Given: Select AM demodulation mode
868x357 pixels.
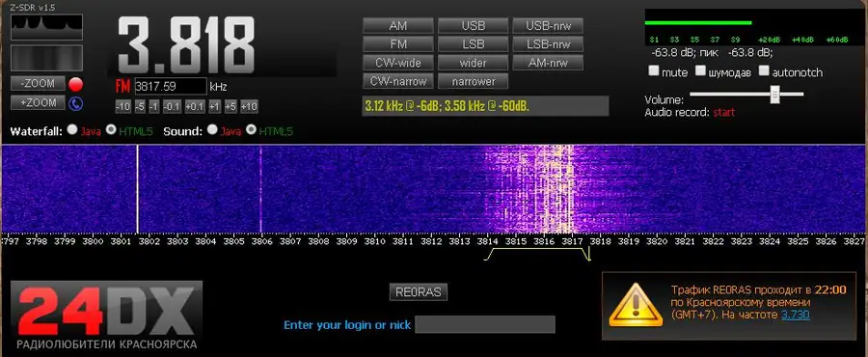Looking at the screenshot, I should [398, 25].
